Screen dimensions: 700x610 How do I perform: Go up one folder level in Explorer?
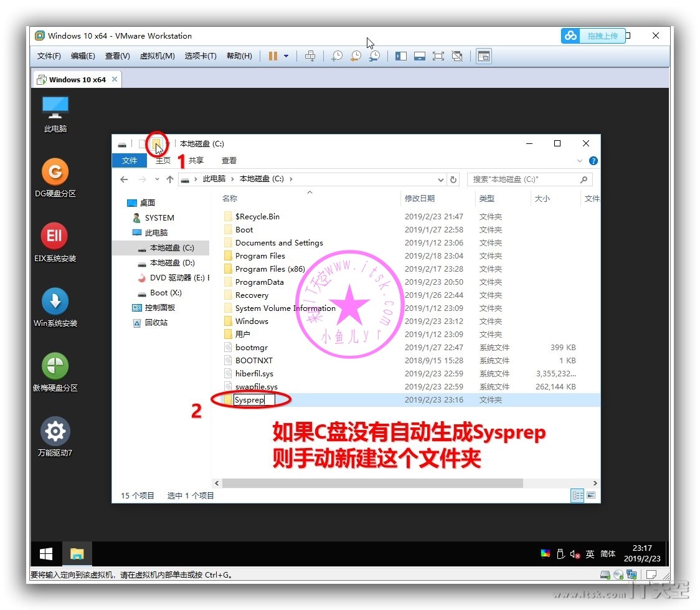pyautogui.click(x=170, y=179)
